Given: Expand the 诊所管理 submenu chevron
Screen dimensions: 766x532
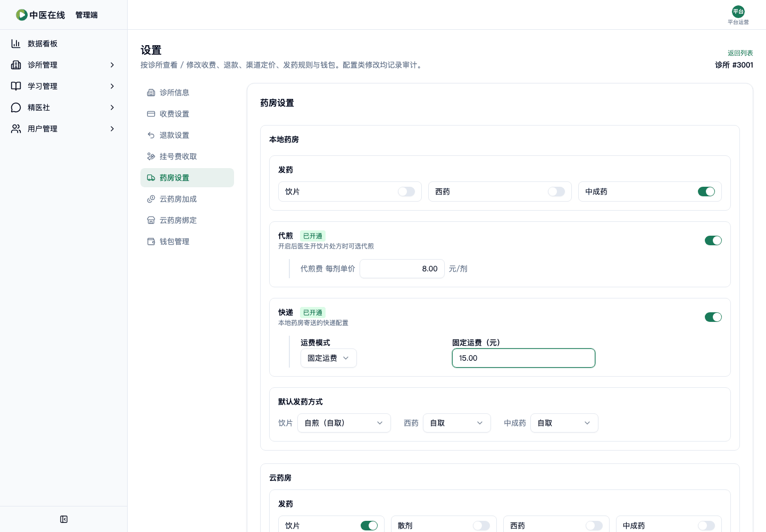Looking at the screenshot, I should click(112, 65).
